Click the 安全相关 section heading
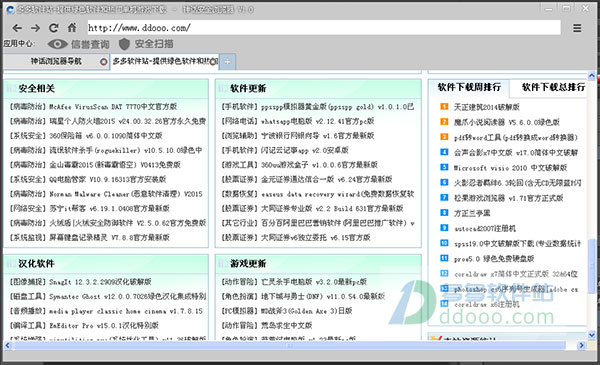600x365 pixels. pyautogui.click(x=36, y=89)
